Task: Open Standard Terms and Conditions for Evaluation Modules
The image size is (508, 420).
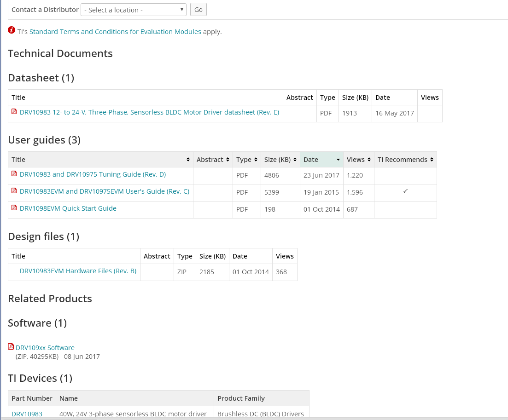Action: coord(115,32)
